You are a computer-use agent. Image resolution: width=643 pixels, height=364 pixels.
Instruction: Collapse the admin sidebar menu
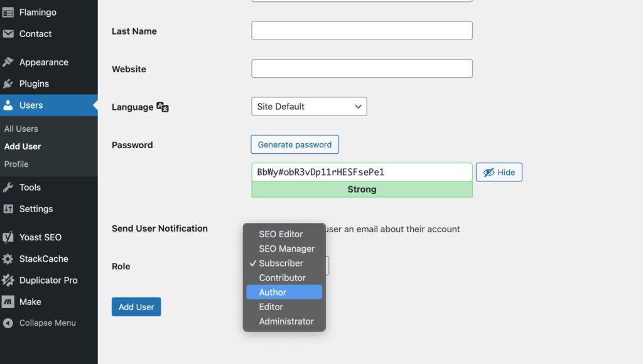[40, 323]
